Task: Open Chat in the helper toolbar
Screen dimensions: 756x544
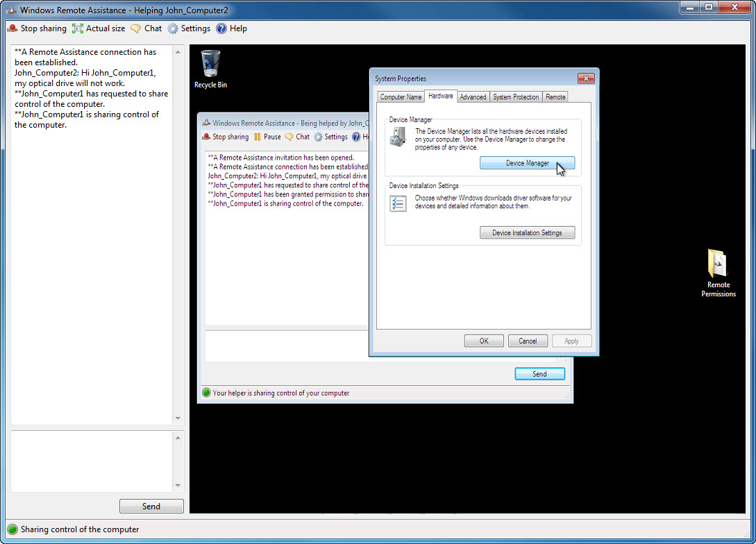Action: tap(146, 28)
